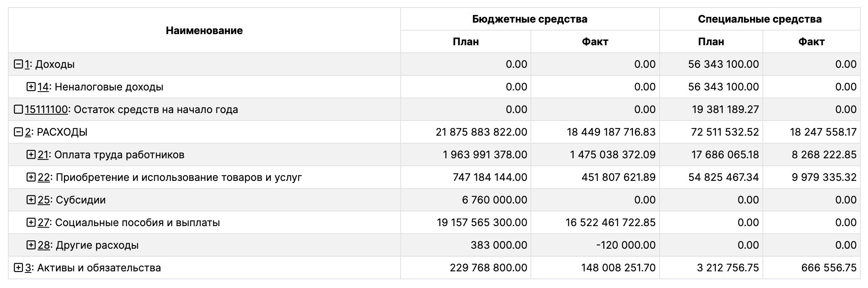The width and height of the screenshot is (868, 288).
Task: Collapse the "1: Доходы" row
Action: tap(18, 64)
